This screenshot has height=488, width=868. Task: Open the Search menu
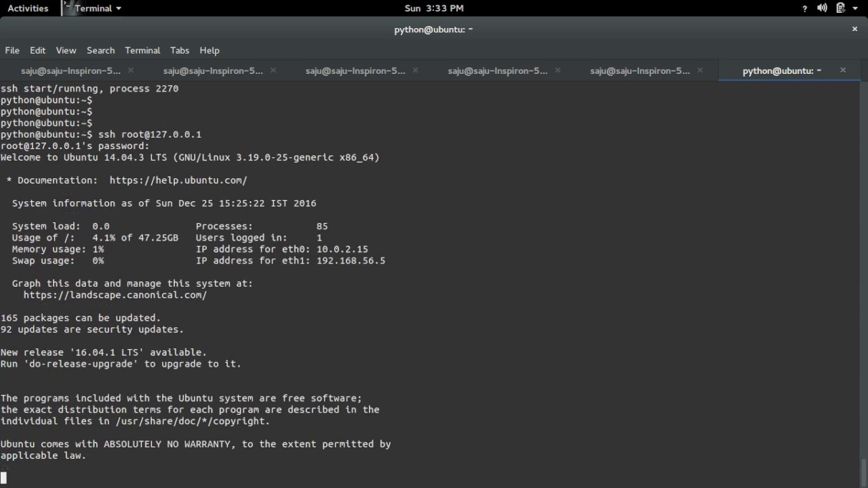(100, 50)
